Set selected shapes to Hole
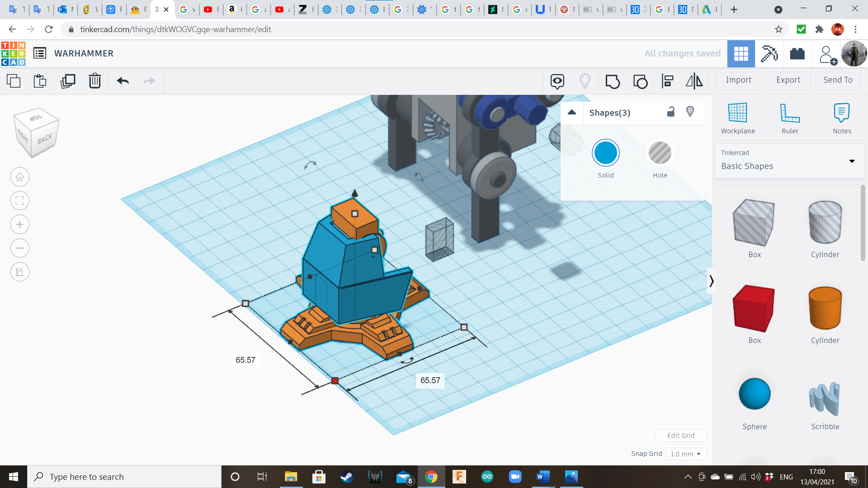 660,154
